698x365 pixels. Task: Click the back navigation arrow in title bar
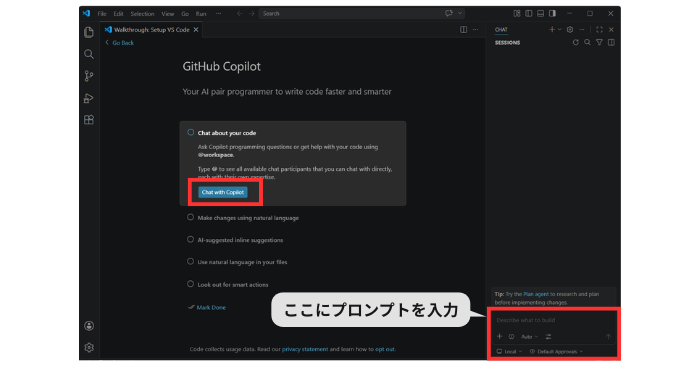coord(239,13)
